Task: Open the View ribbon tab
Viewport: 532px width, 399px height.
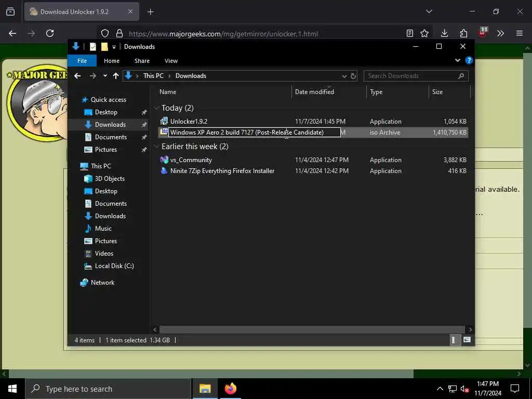Action: click(171, 61)
